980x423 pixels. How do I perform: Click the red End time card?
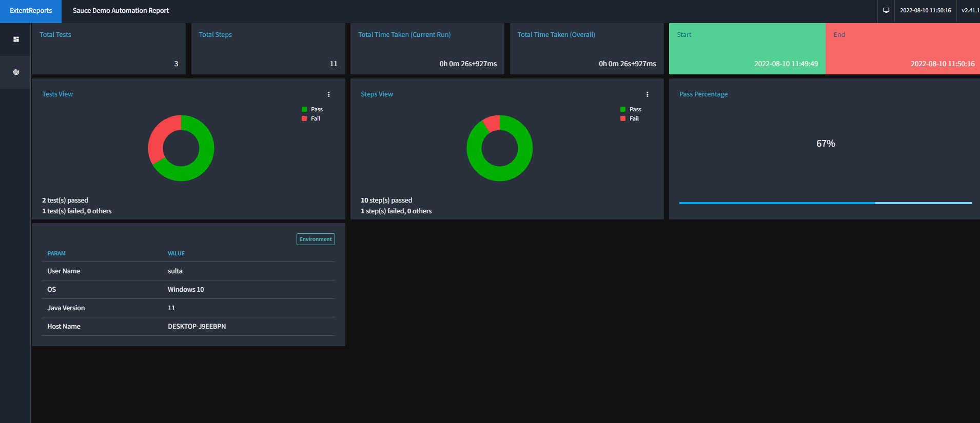pyautogui.click(x=903, y=49)
